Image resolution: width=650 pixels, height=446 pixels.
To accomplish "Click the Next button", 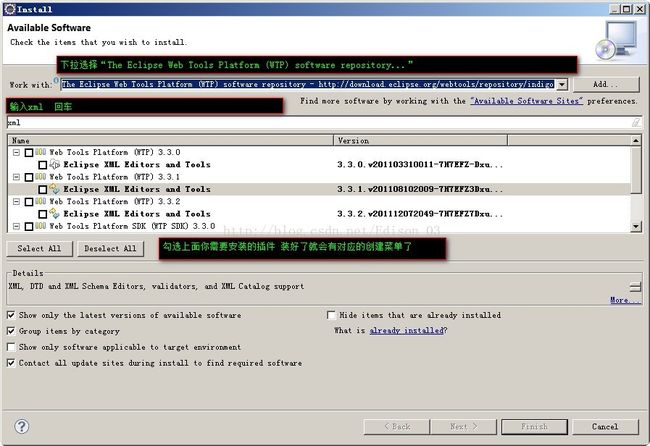I will (463, 427).
